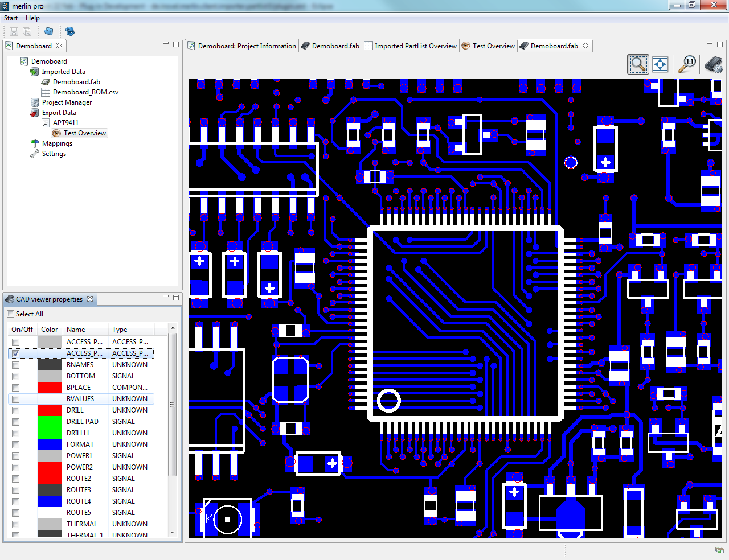Enable the BNAMES layer checkbox
This screenshot has width=729, height=560.
click(x=14, y=364)
